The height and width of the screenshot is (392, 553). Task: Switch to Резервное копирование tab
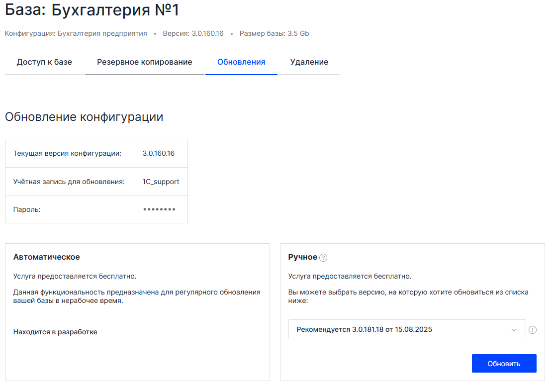click(145, 62)
